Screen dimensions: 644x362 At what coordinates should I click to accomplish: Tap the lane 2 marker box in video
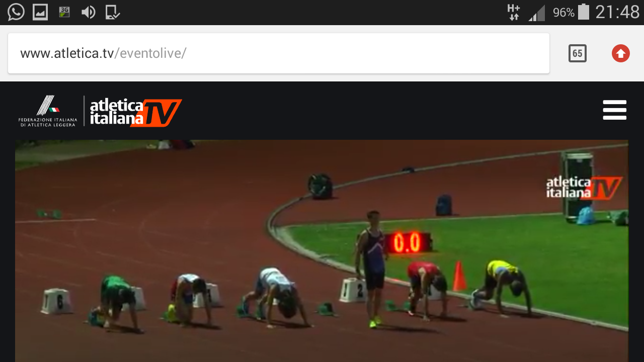pyautogui.click(x=353, y=290)
